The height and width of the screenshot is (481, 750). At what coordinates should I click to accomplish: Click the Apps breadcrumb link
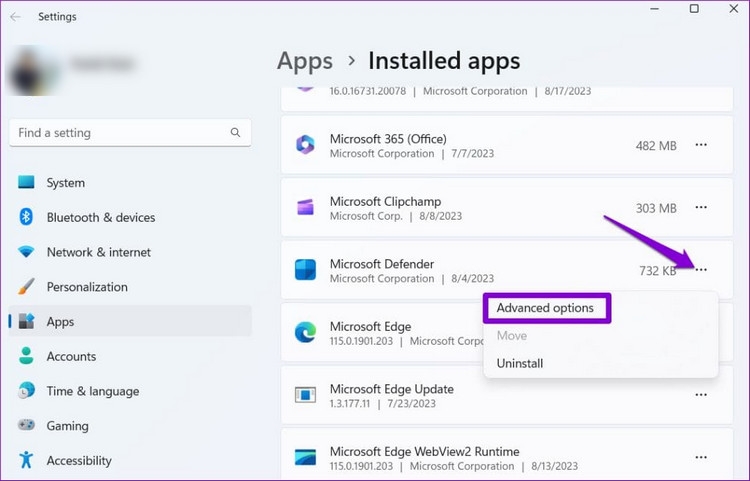(305, 62)
